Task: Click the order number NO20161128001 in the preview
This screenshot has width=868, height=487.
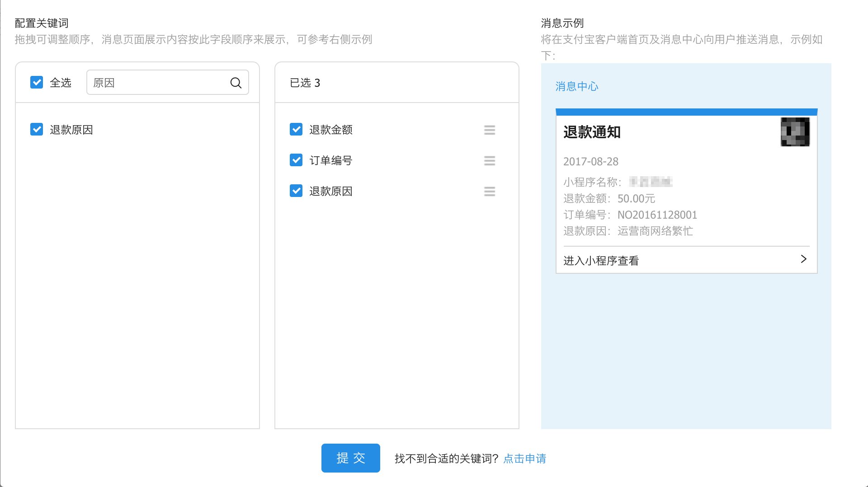Action: (657, 215)
